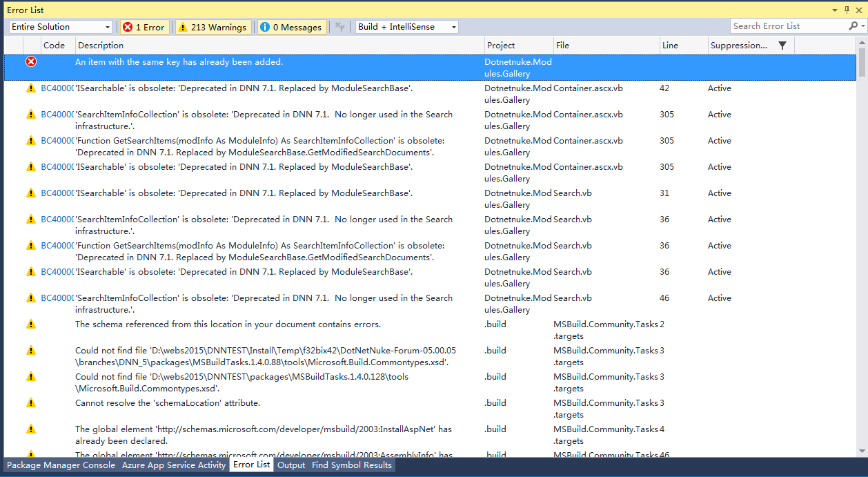
Task: Switch to the Azure App Service Activity tab
Action: [174, 465]
